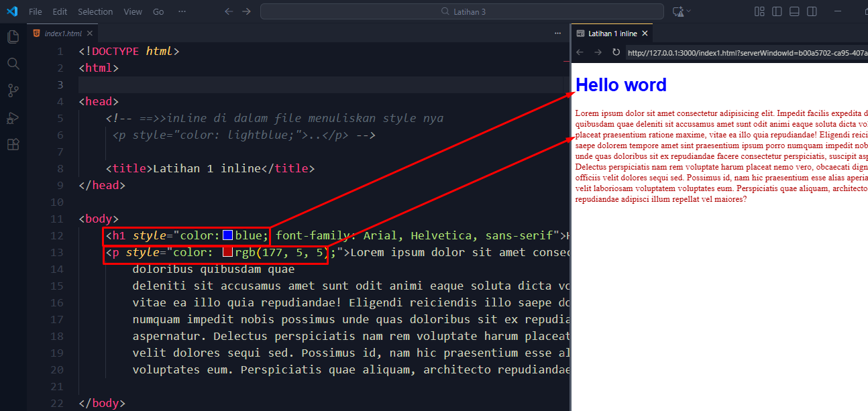Image resolution: width=868 pixels, height=411 pixels.
Task: Close the Latihan 1 inline preview tab
Action: tap(645, 33)
